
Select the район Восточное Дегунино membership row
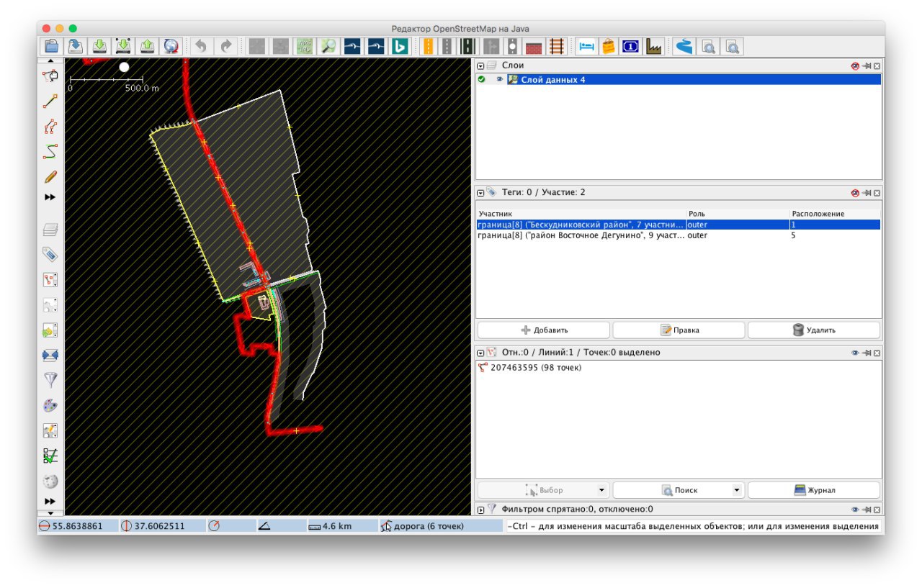[679, 235]
